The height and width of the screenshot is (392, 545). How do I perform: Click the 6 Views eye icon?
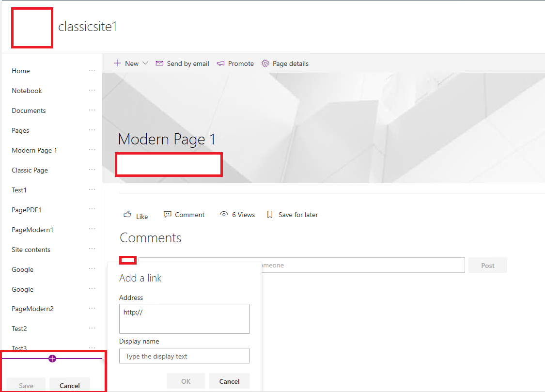[x=224, y=214]
